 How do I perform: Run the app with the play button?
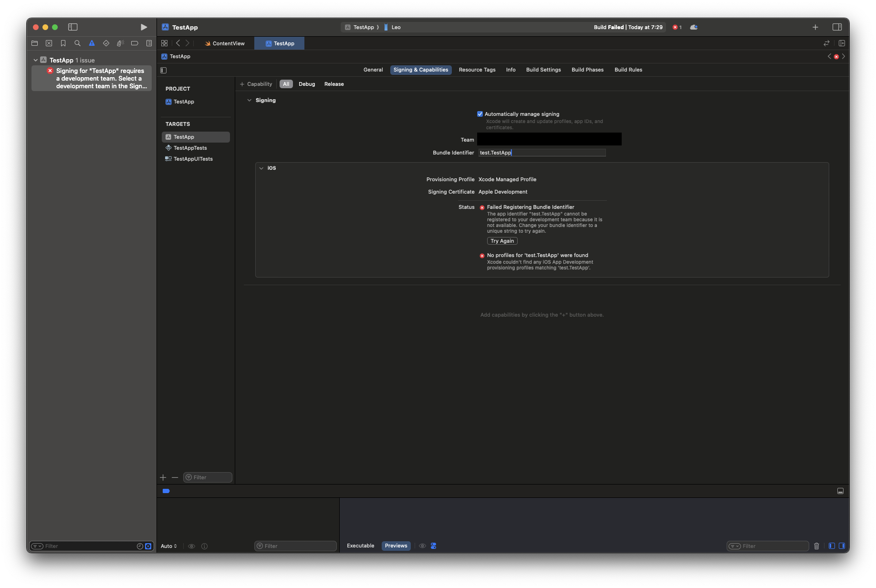[144, 27]
